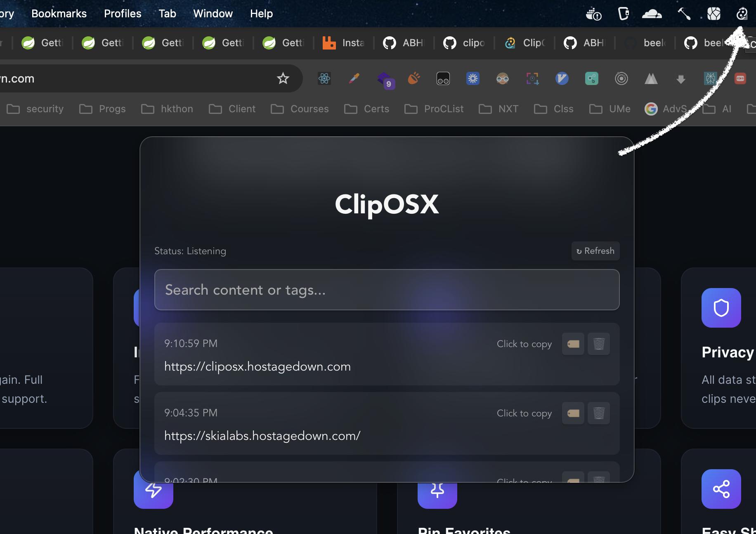Open the AdvS Google bookmark
Viewport: 756px width, 534px height.
pos(666,109)
